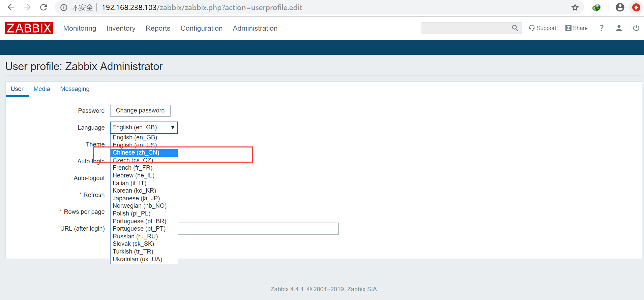Open the Monitoring menu

[x=80, y=28]
